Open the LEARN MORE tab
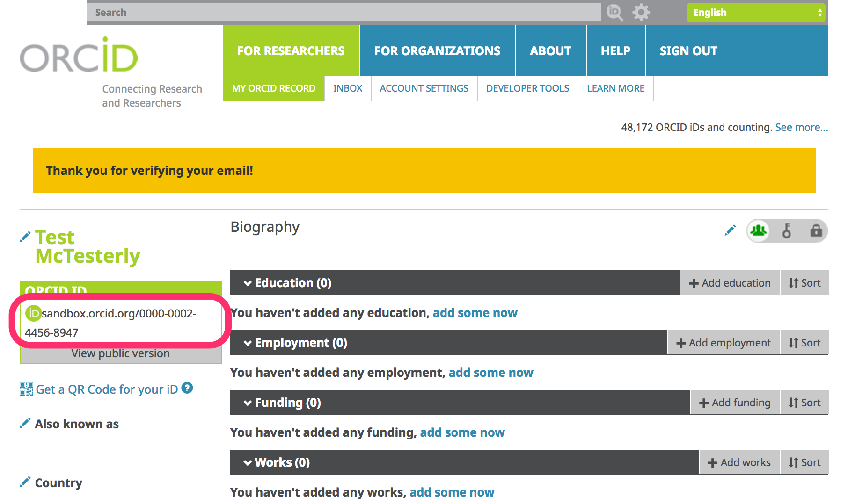The image size is (848, 504). click(x=616, y=88)
